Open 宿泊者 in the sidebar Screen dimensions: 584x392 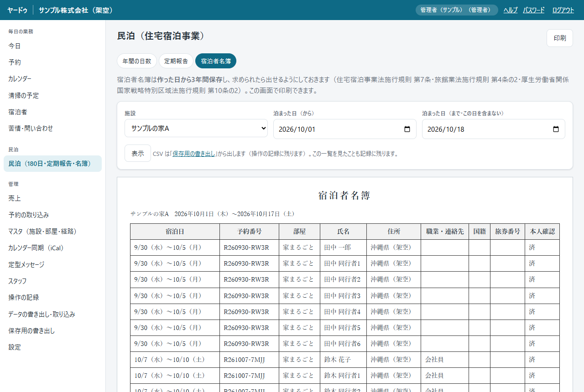[x=52, y=112]
